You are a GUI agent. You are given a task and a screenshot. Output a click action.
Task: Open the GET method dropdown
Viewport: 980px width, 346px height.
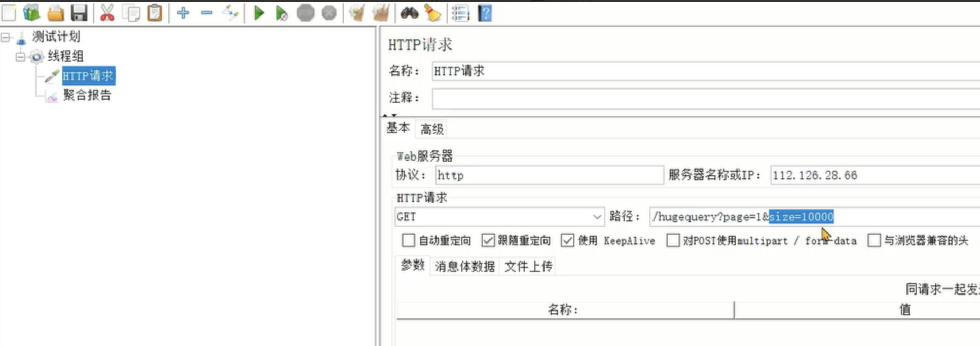click(499, 217)
